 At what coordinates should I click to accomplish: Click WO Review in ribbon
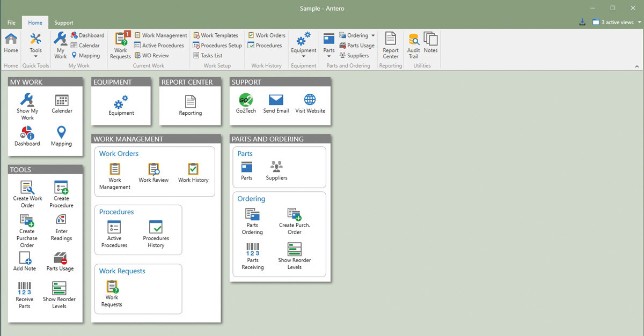click(151, 56)
